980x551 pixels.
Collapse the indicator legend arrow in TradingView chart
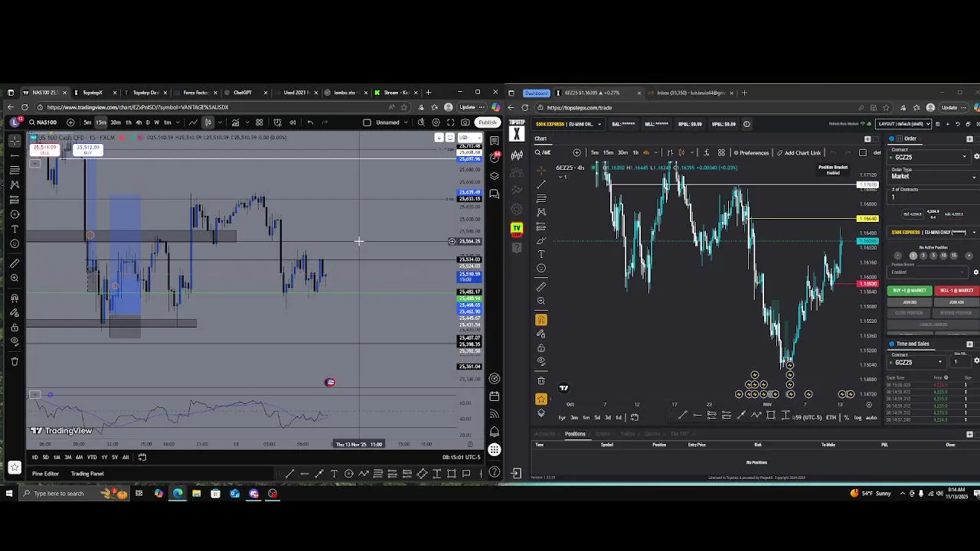pyautogui.click(x=34, y=163)
